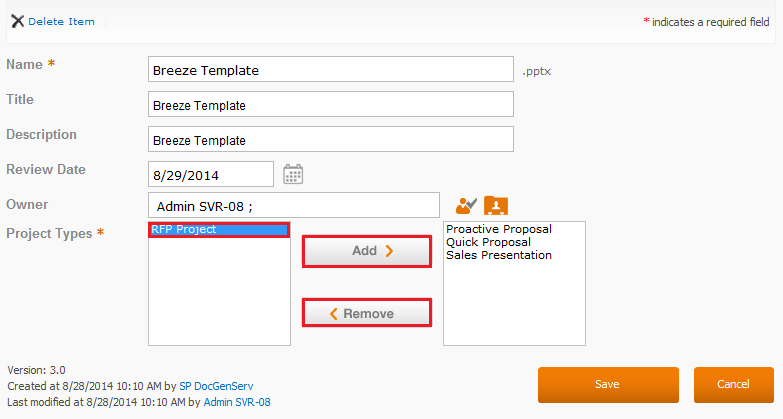Click into the Description field
Screen dimensions: 783x419
click(331, 139)
